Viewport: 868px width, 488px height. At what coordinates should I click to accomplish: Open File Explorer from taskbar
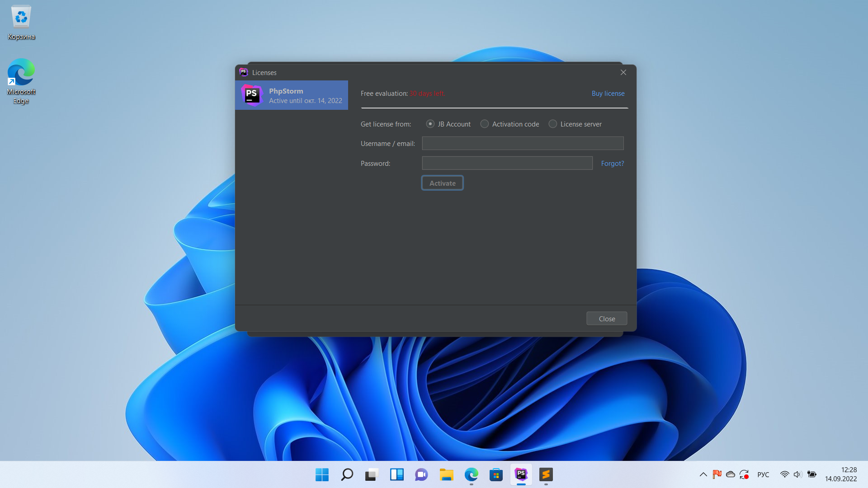pyautogui.click(x=446, y=474)
